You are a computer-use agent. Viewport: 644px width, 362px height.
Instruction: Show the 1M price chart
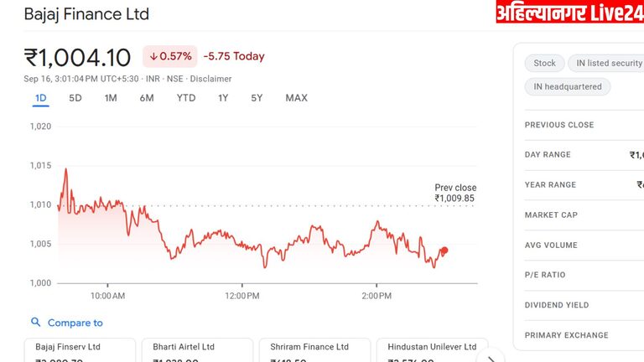pyautogui.click(x=111, y=98)
